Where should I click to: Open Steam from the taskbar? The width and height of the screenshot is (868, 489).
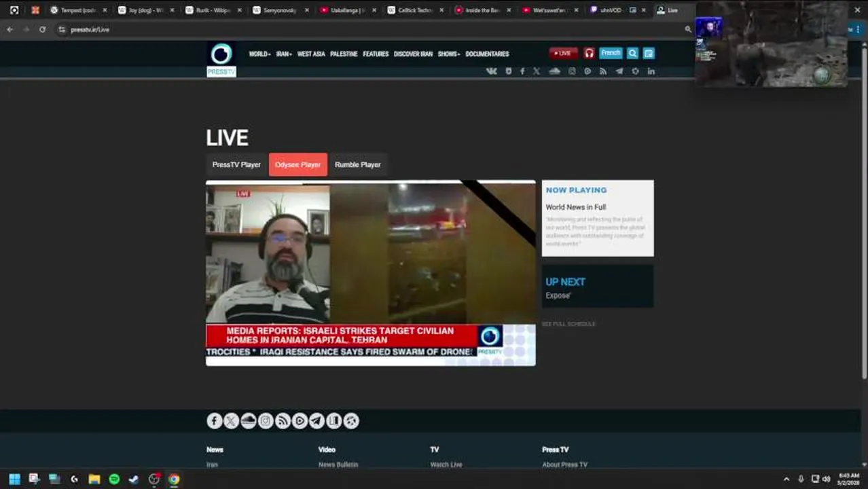[x=134, y=479]
